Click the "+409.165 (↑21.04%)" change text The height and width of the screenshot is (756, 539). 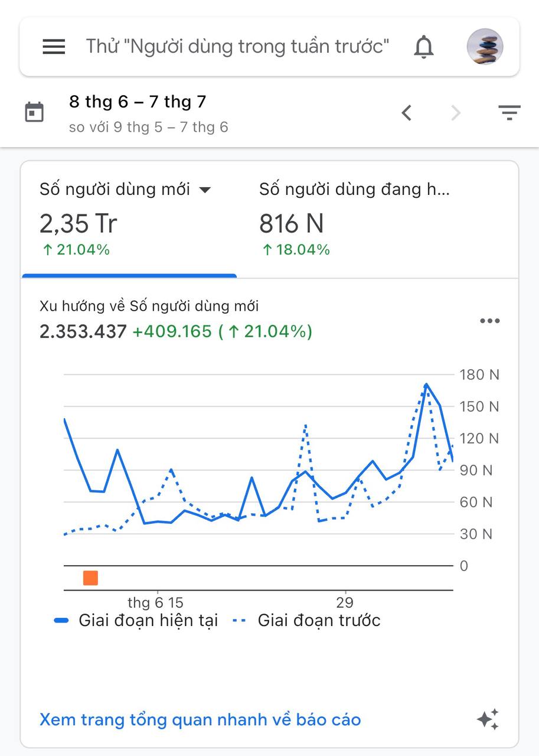coord(223,331)
